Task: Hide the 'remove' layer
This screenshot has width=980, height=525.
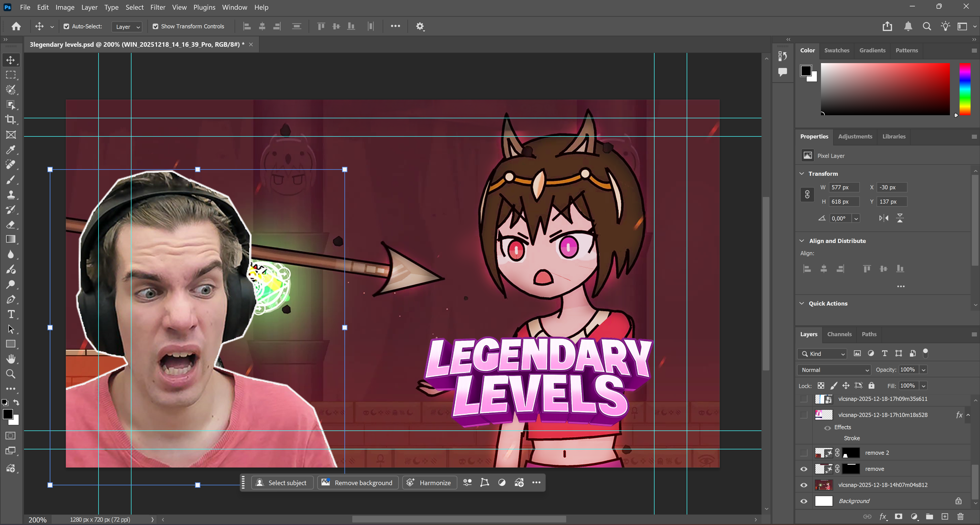Action: point(804,469)
